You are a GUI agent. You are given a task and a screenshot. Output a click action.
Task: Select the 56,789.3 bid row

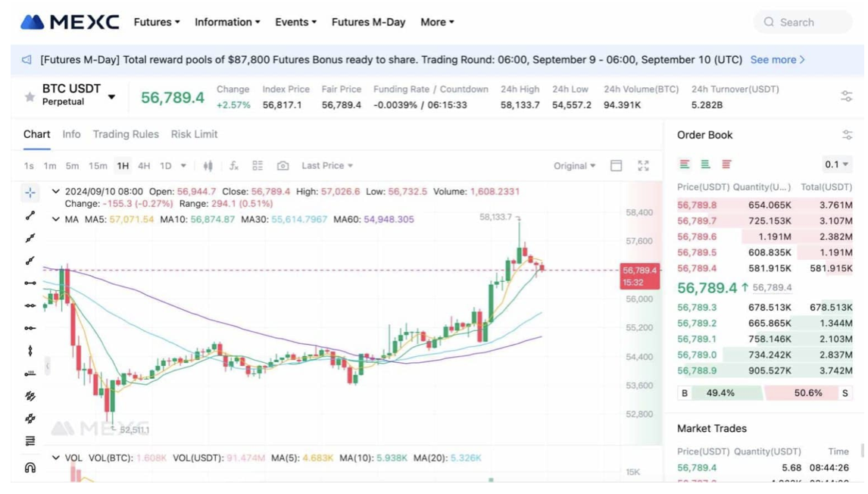[x=764, y=308]
